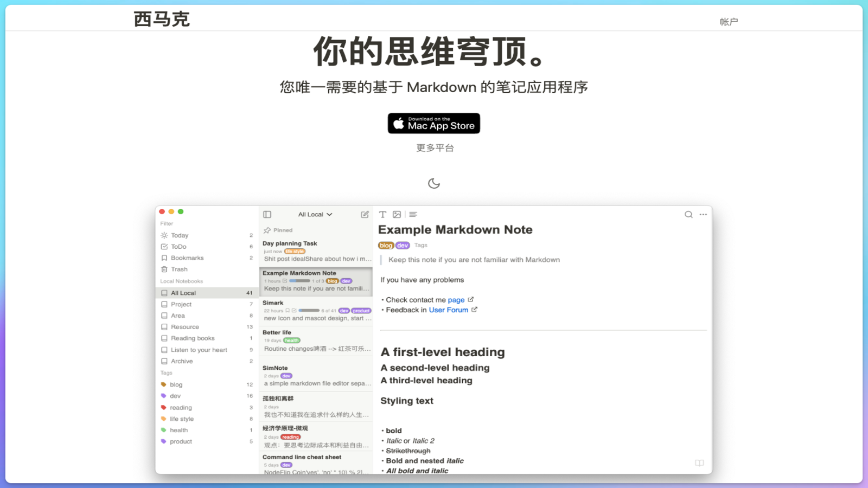The image size is (868, 488).
Task: Open the User Forum link in the note
Action: pyautogui.click(x=449, y=310)
